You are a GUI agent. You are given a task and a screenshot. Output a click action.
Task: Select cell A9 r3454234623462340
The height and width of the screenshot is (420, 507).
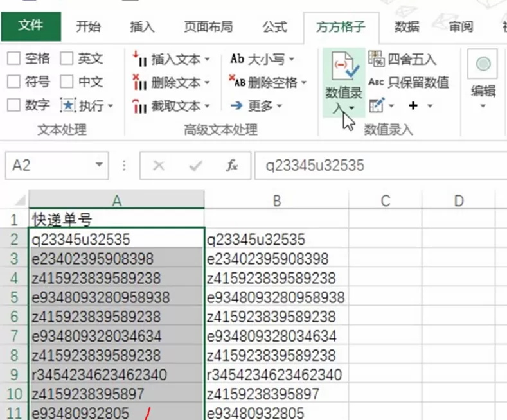117,374
